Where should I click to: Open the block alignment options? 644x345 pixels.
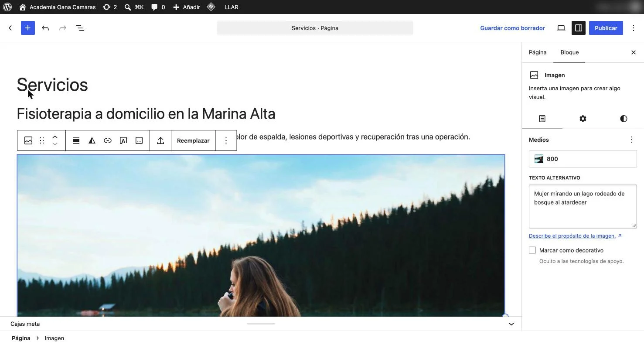pyautogui.click(x=76, y=140)
